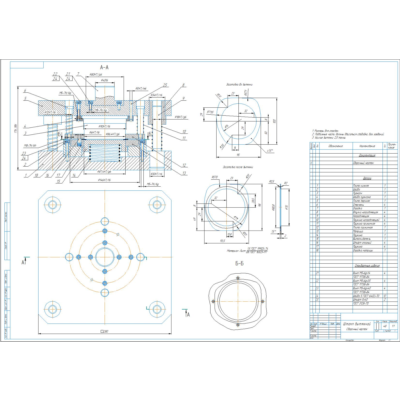
Task: Click the bottom-right guide pillar hole in plan view
Action: [x=157, y=309]
